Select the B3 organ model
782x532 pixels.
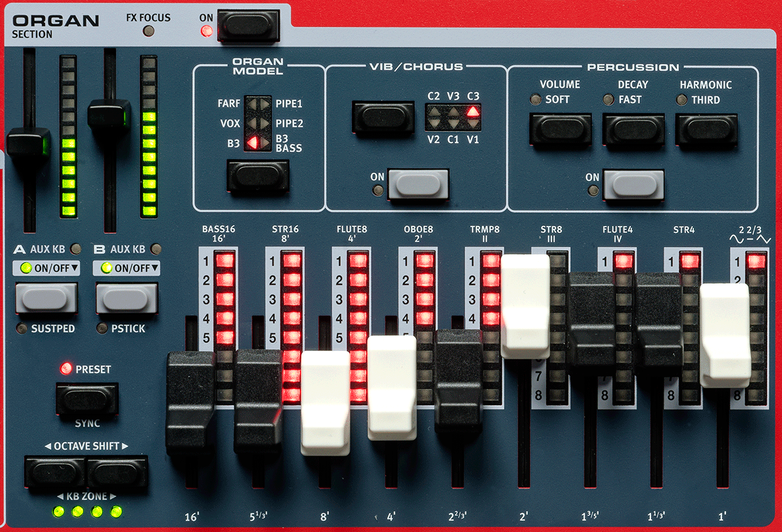click(254, 141)
